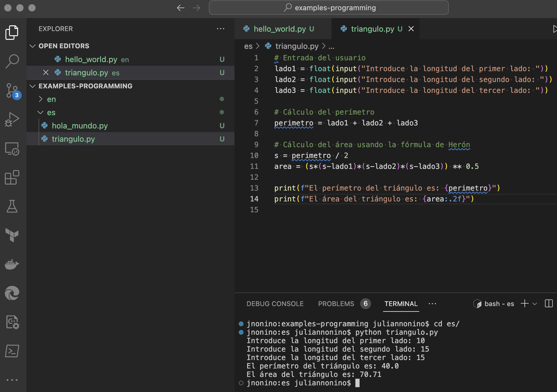Toggle the Explorer view icon

tap(12, 32)
